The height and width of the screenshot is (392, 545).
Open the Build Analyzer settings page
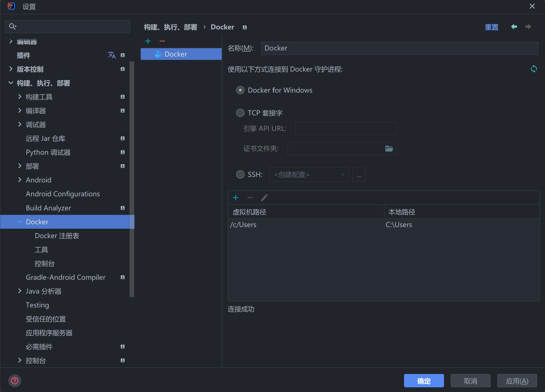pos(48,208)
